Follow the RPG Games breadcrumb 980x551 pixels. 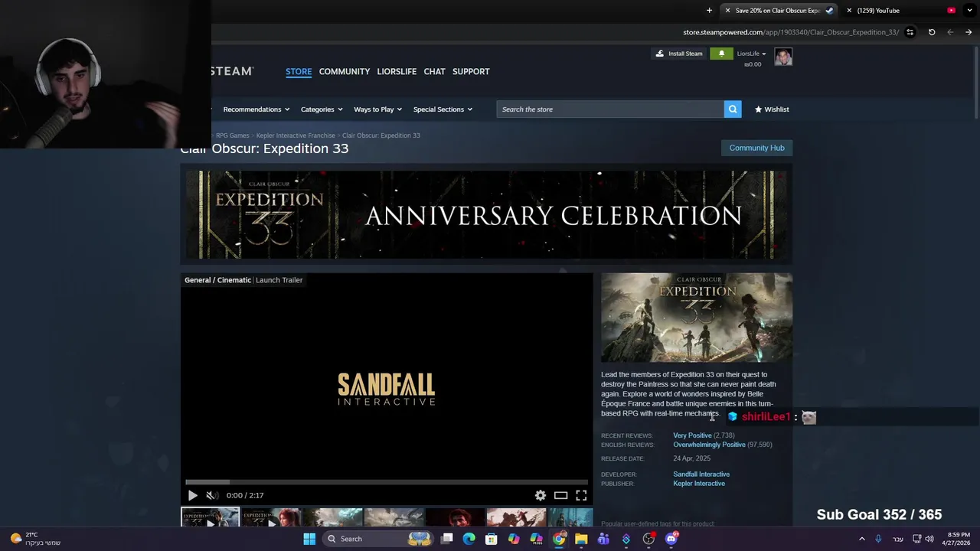233,135
